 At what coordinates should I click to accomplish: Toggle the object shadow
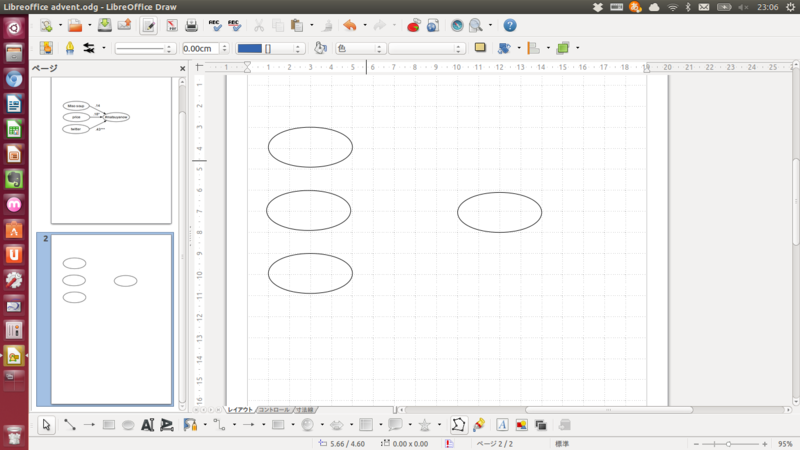click(480, 48)
